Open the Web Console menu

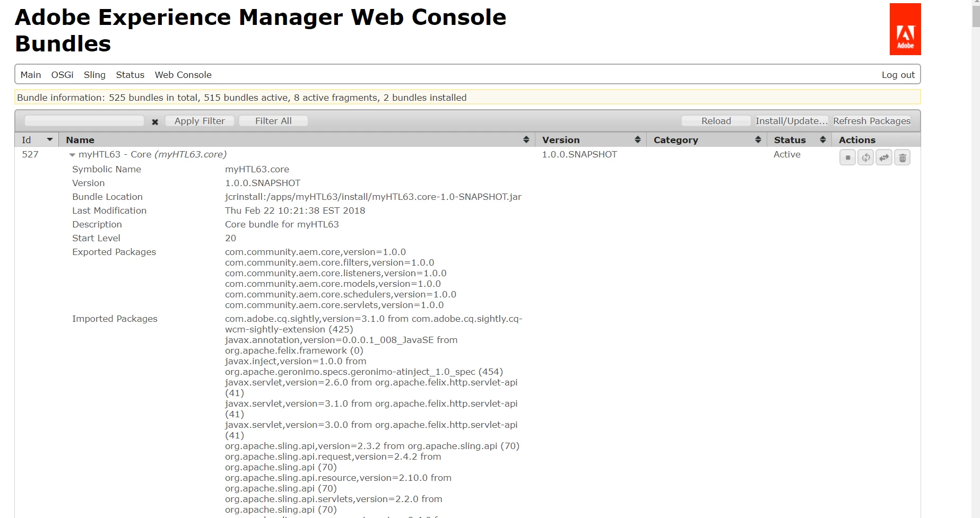(x=183, y=75)
